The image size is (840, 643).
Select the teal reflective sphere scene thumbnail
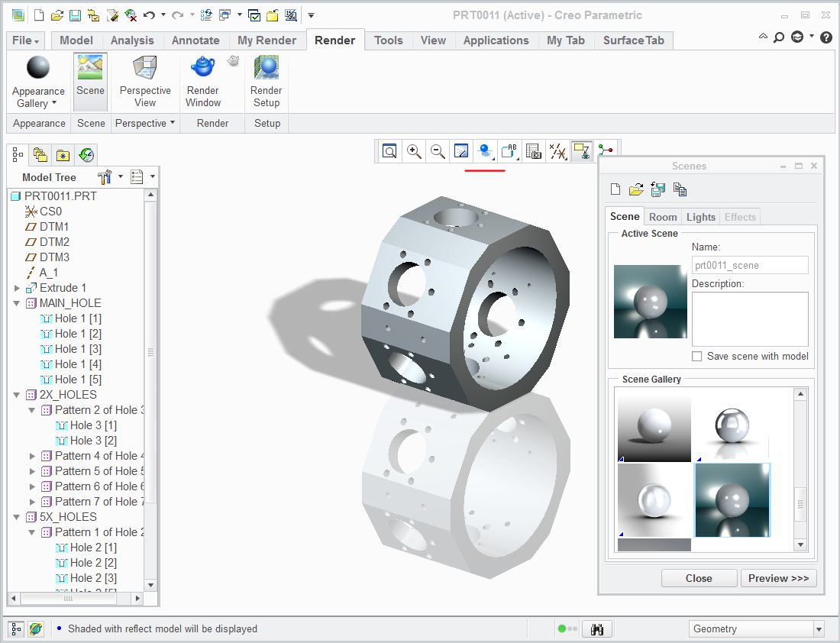[x=732, y=500]
